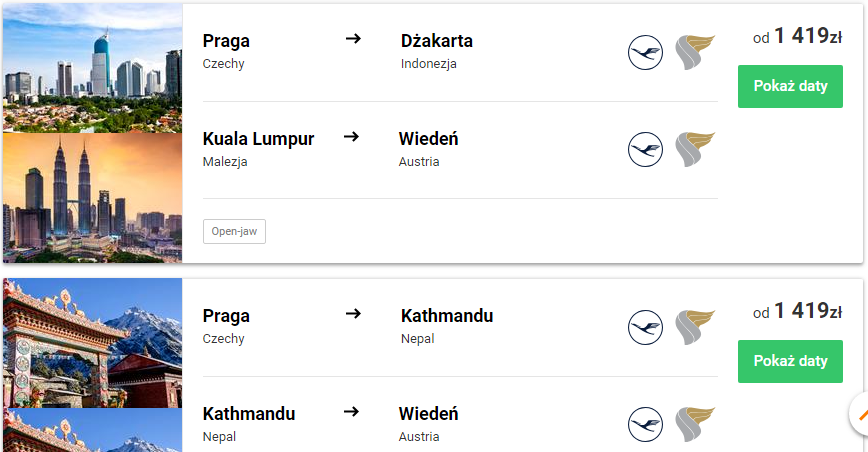The width and height of the screenshot is (868, 452).
Task: Click gold wing airline logo on Kuala Lumpur–Wiedeń row
Action: [695, 149]
